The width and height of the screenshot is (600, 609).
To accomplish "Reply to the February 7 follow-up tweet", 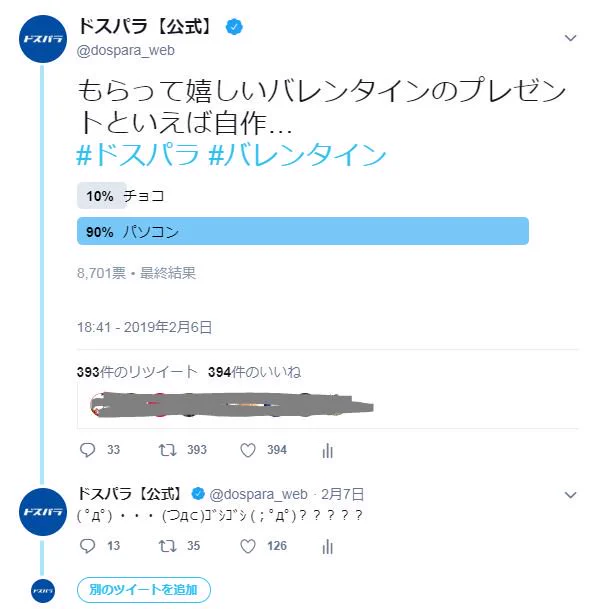I will (87, 546).
